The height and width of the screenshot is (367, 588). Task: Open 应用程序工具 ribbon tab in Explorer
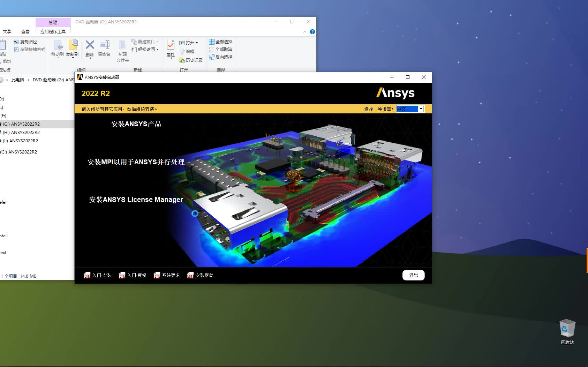pos(53,31)
